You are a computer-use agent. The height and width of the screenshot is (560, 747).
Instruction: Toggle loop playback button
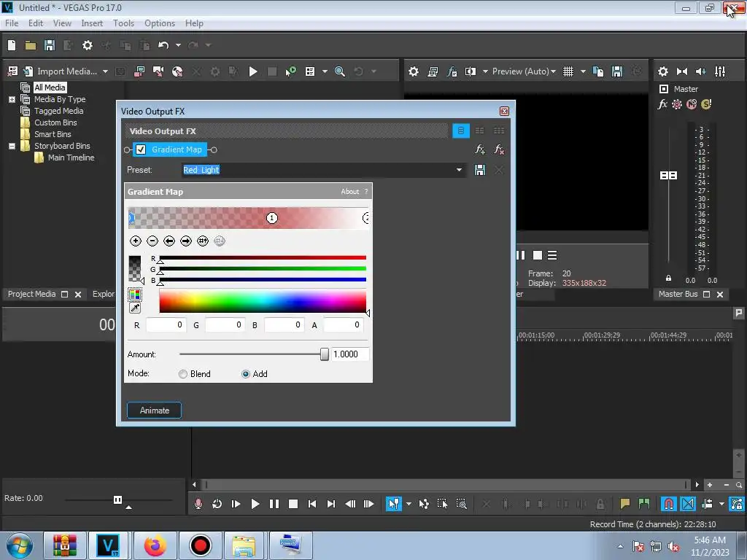point(217,504)
